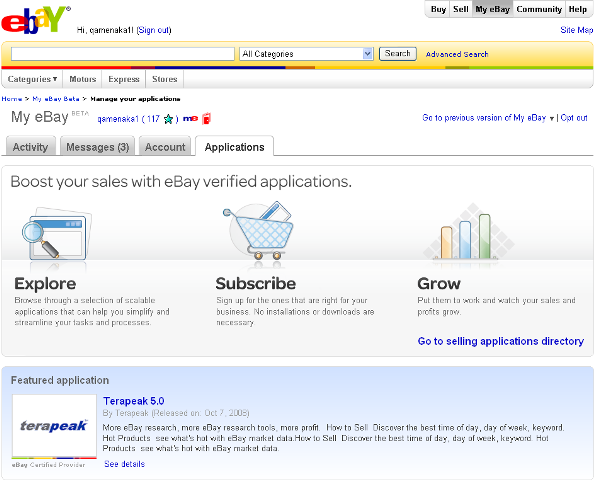597x480 pixels.
Task: Expand the previous version dropdown arrow
Action: point(551,119)
